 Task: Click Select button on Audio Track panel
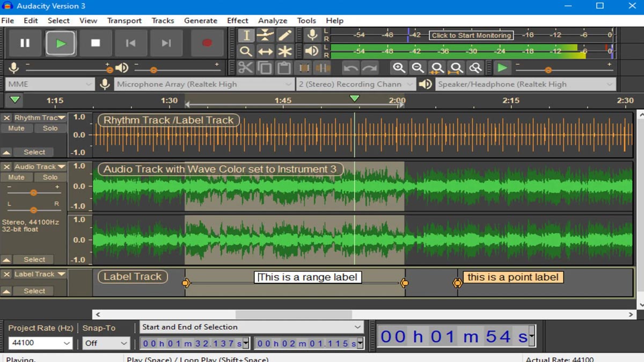34,260
